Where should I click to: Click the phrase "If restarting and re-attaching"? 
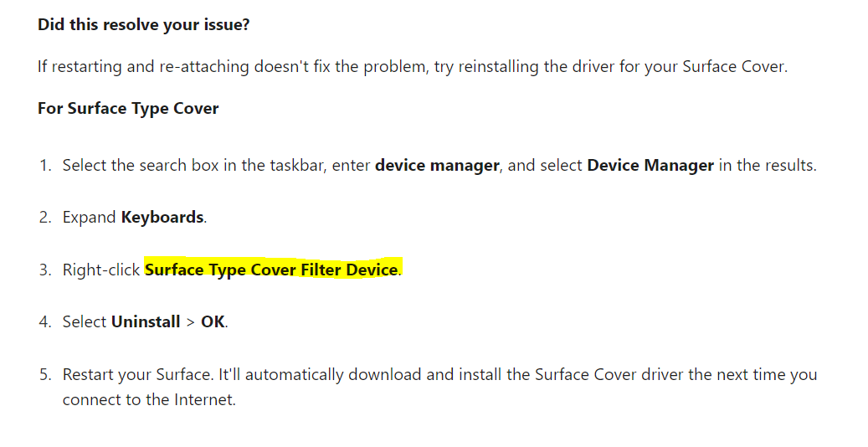tap(143, 67)
